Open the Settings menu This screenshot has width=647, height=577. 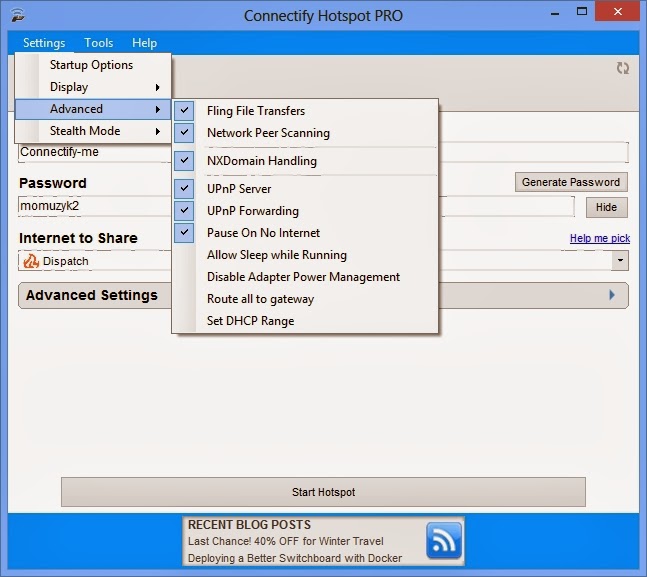(44, 43)
